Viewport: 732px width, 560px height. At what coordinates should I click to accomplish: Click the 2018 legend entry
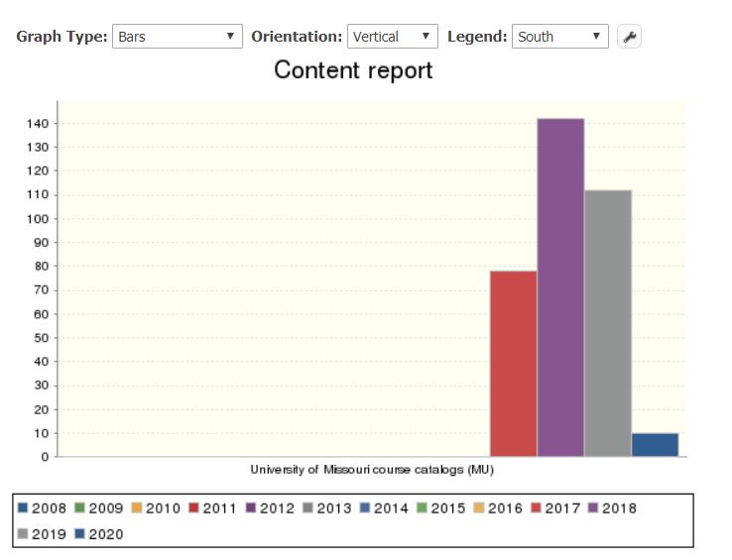(x=612, y=508)
